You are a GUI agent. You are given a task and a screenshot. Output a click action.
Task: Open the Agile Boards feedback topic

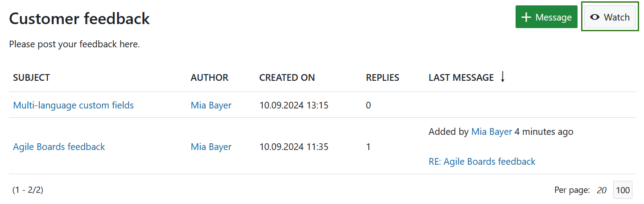59,146
